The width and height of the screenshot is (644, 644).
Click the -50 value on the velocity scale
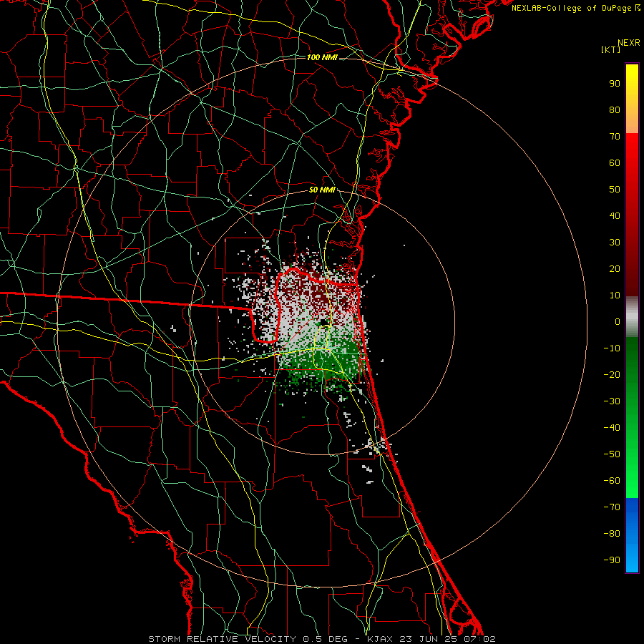[x=612, y=454]
